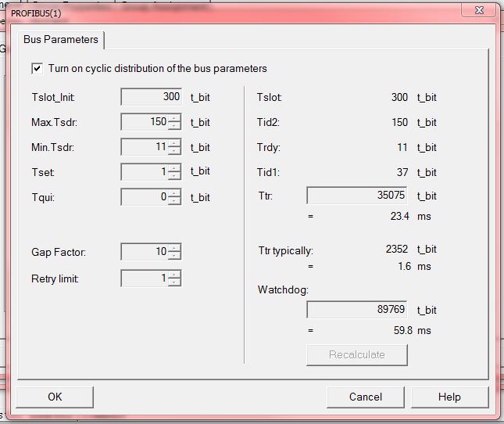
Task: Increase Tset with the up arrow
Action: 174,167
